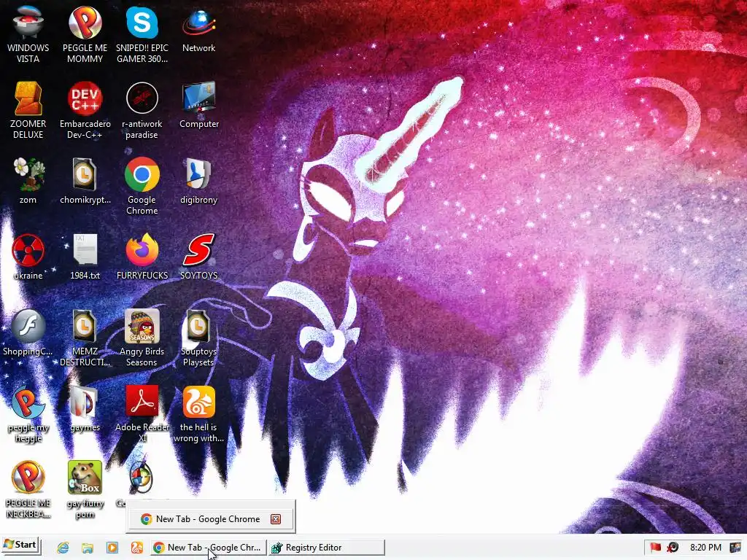Click the tray icon left of the clock
This screenshot has width=747, height=560.
click(673, 548)
